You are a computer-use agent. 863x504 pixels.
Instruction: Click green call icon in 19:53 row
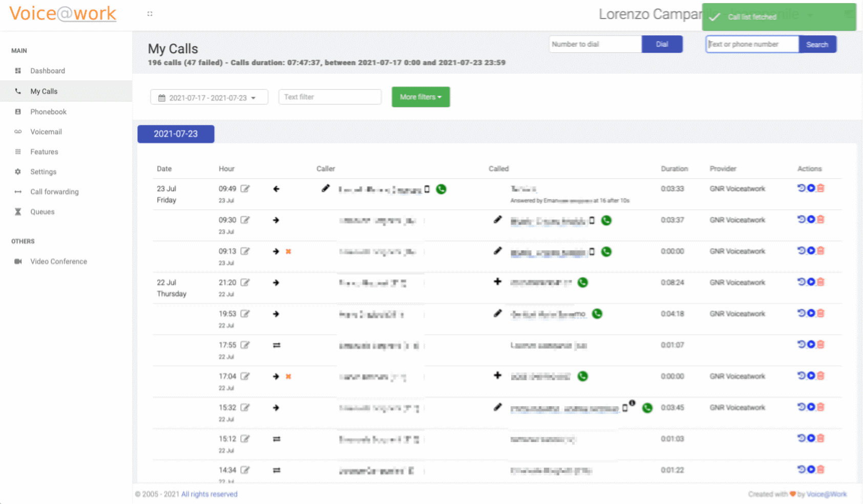597,314
